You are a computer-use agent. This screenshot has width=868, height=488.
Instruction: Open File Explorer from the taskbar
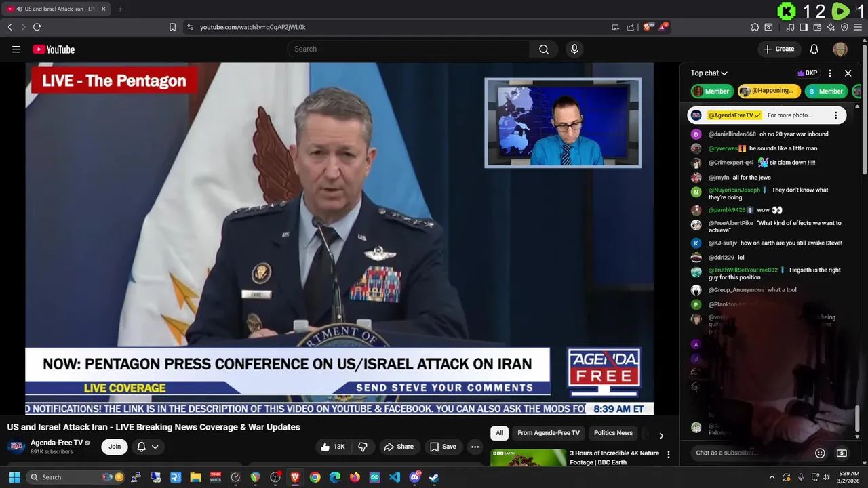point(195,477)
